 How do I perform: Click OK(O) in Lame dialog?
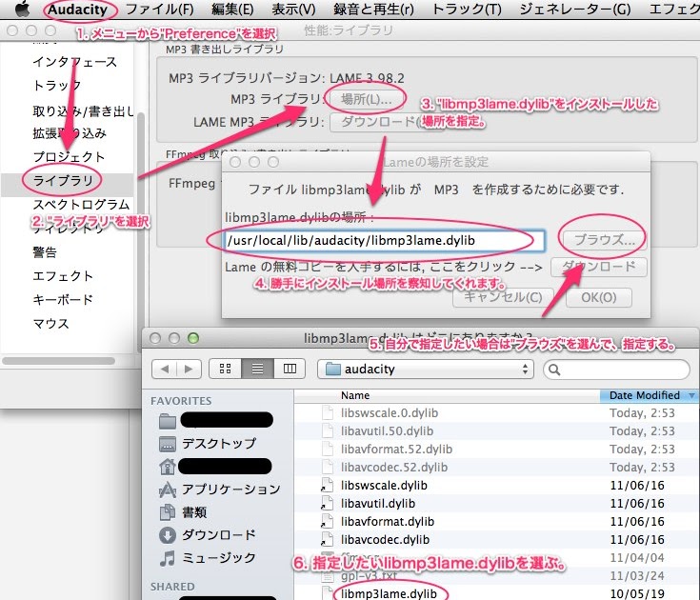[x=599, y=297]
